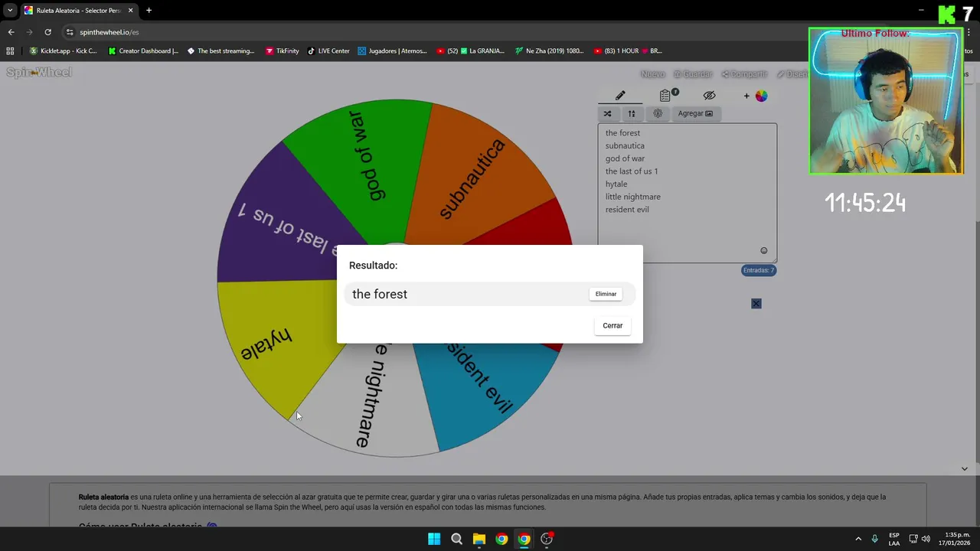Open the entries settings gear
Image resolution: width=980 pixels, height=551 pixels.
click(658, 113)
